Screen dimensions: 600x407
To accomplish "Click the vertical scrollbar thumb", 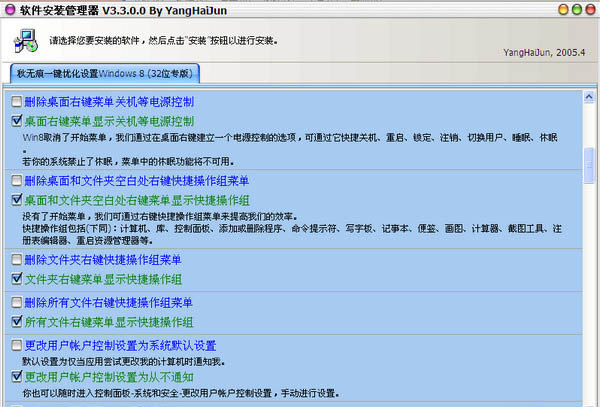I will pos(589,165).
